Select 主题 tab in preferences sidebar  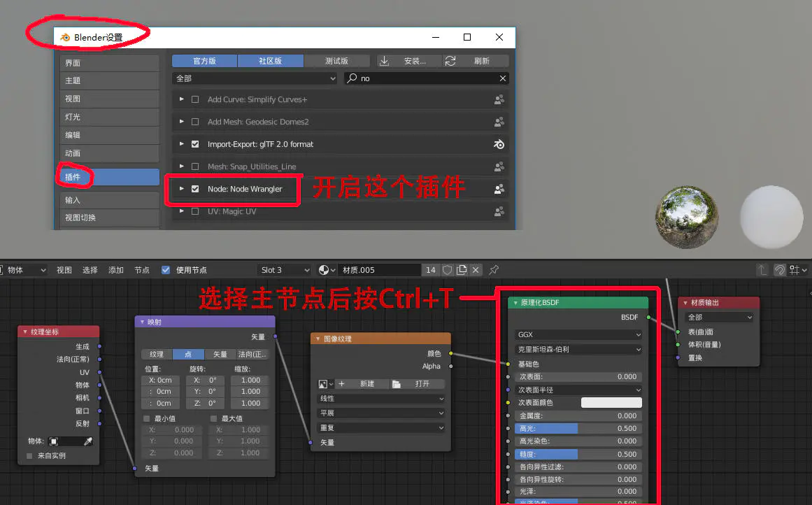click(109, 81)
